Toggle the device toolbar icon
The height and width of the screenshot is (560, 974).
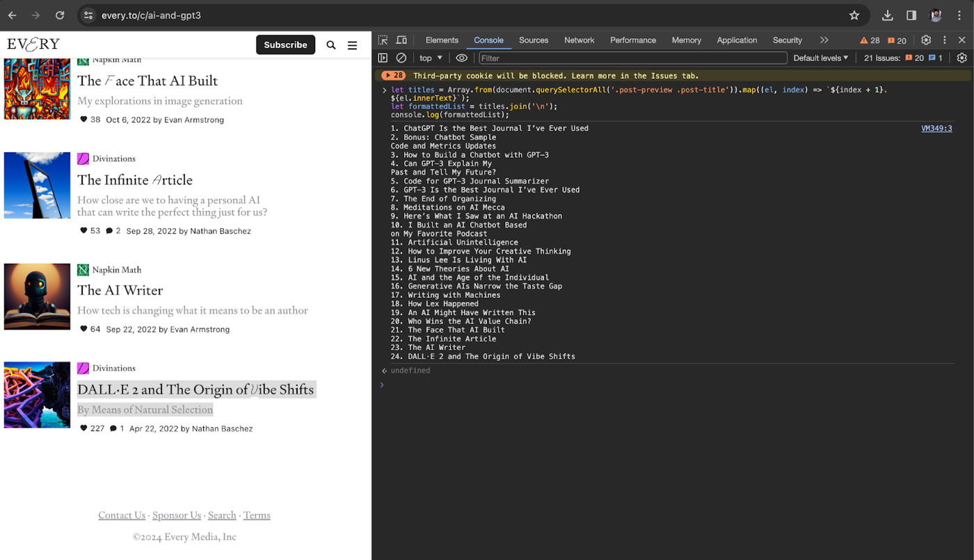pos(401,40)
